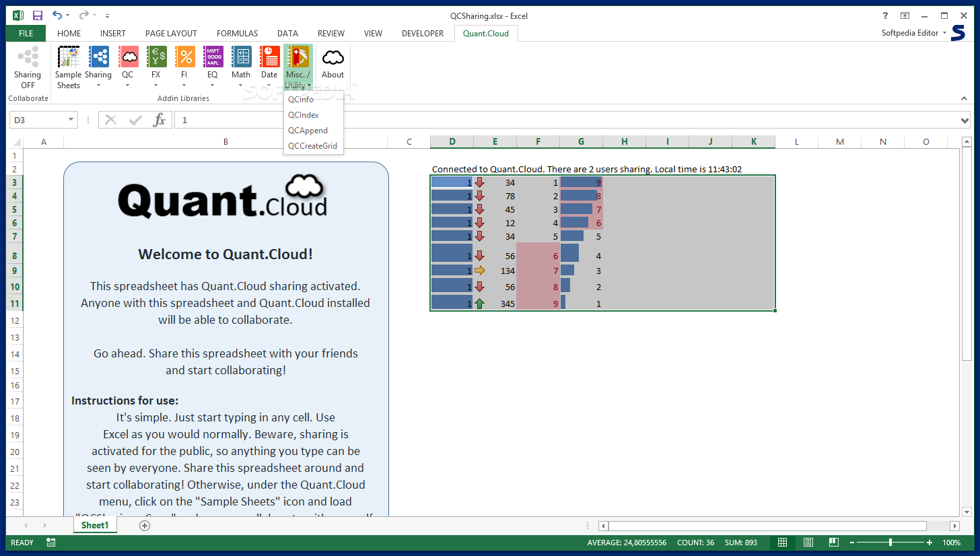Open the Sample Sheets library
The width and height of the screenshot is (980, 556).
click(x=68, y=68)
